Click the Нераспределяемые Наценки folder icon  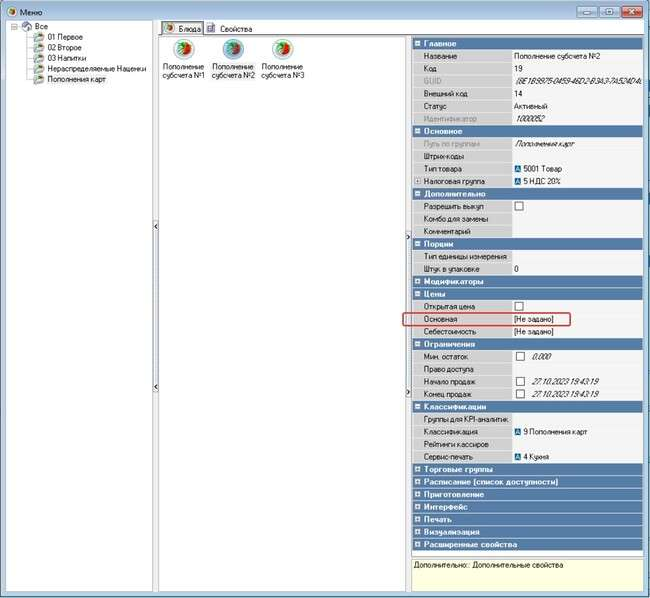[x=39, y=69]
